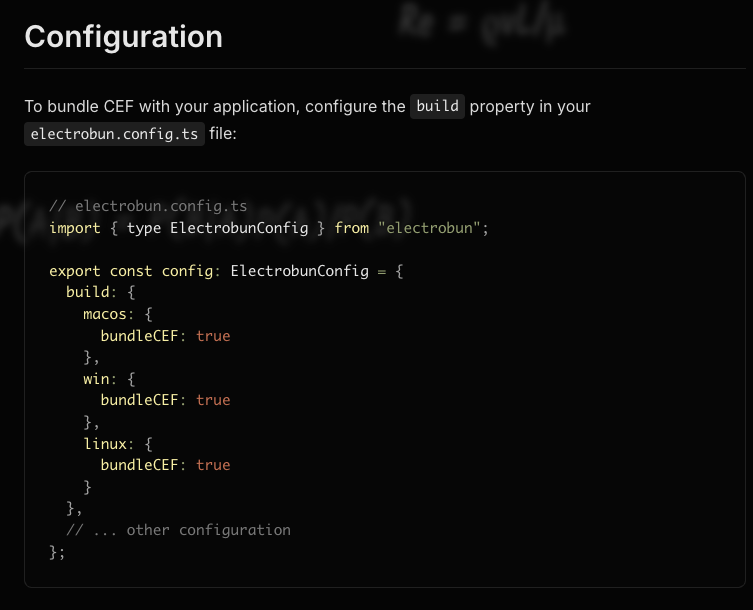Click the '// ... other configuration' comment
The width and height of the screenshot is (753, 610).
click(179, 530)
